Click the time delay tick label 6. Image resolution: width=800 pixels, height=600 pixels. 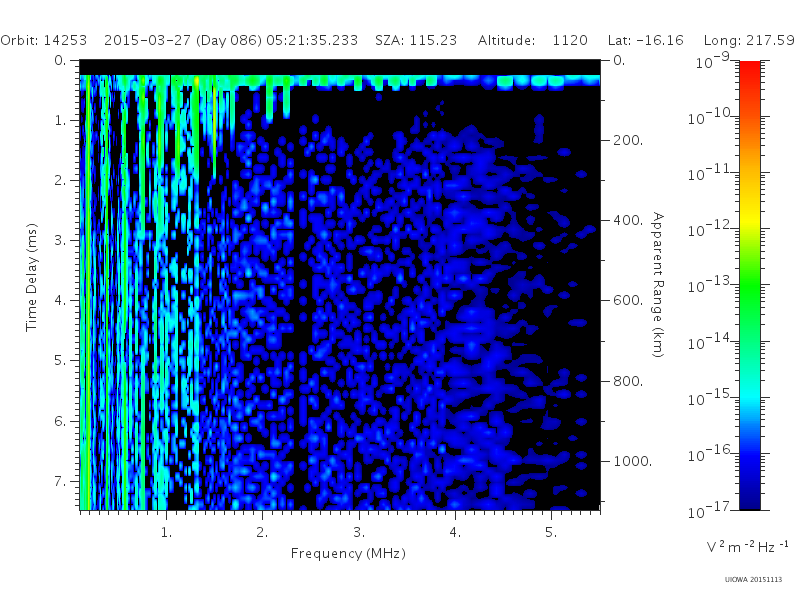[x=60, y=421]
